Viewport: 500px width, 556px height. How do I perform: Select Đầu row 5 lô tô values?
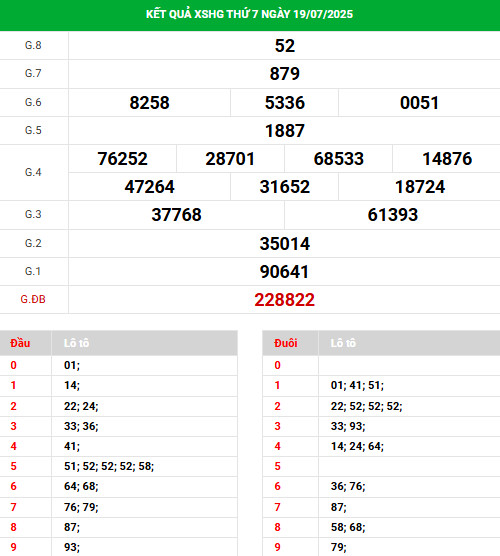pos(109,466)
